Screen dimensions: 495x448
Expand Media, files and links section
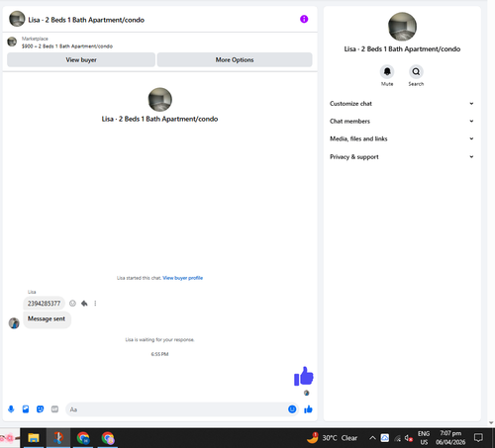pos(402,138)
